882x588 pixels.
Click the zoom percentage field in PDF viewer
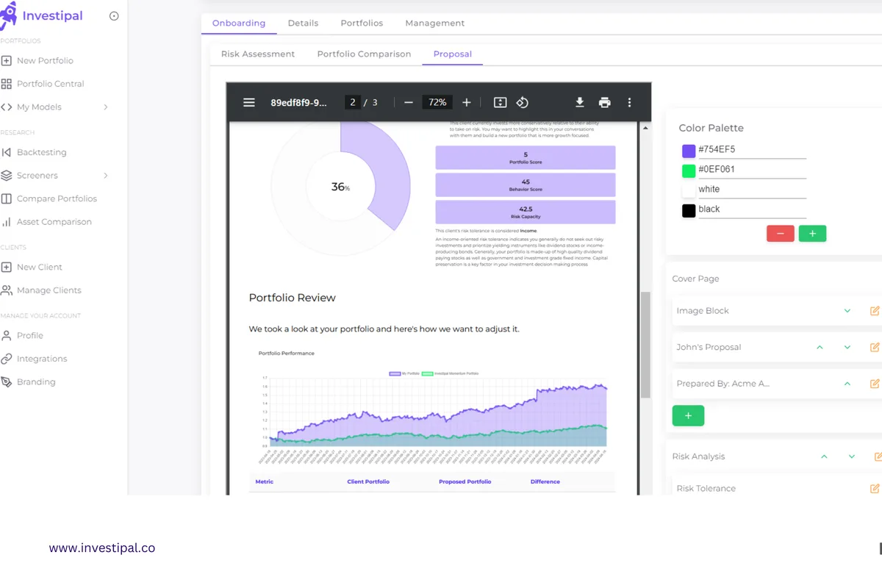point(437,102)
